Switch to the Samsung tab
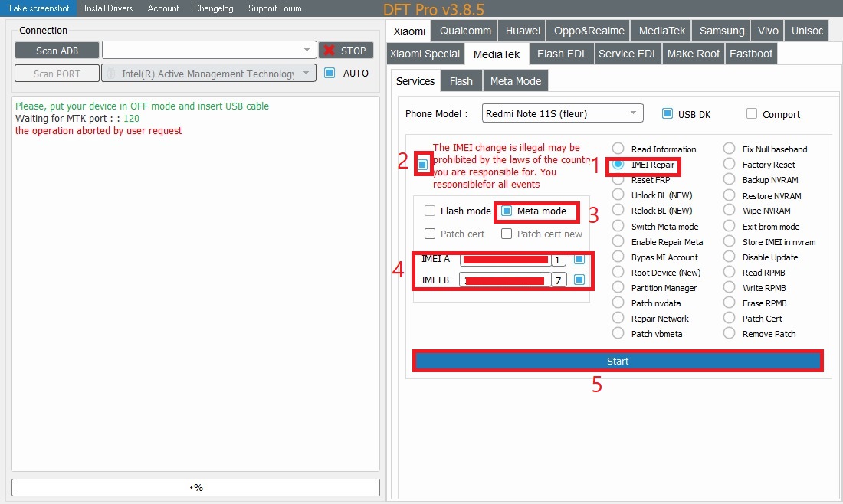The height and width of the screenshot is (504, 843). coord(721,31)
